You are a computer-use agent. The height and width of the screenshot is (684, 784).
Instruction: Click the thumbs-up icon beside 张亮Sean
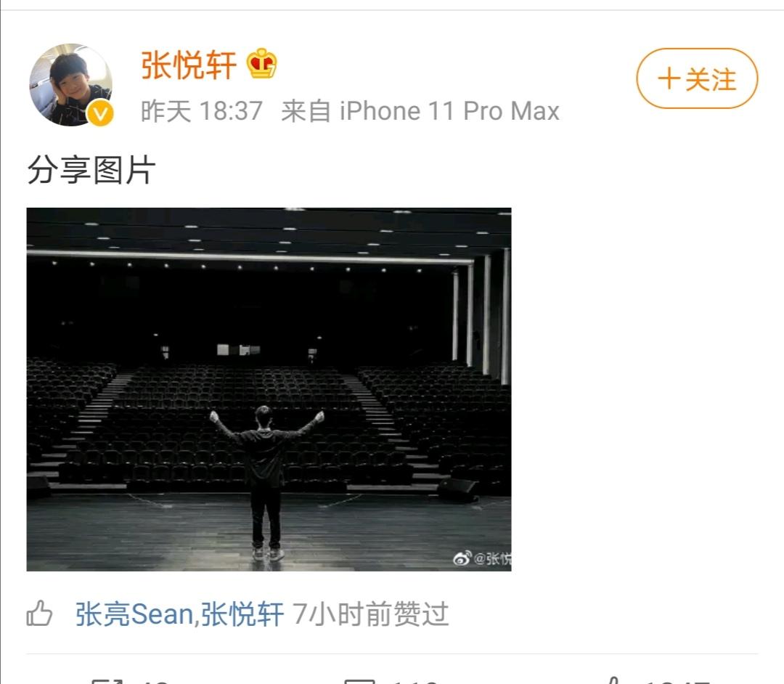click(x=39, y=614)
